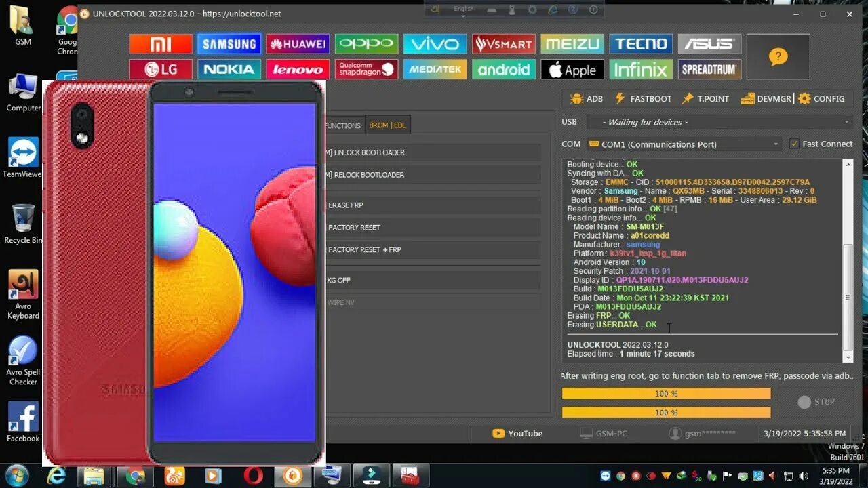Screen dimensions: 868x488
Task: Select the Infinix brand tile
Action: [641, 69]
